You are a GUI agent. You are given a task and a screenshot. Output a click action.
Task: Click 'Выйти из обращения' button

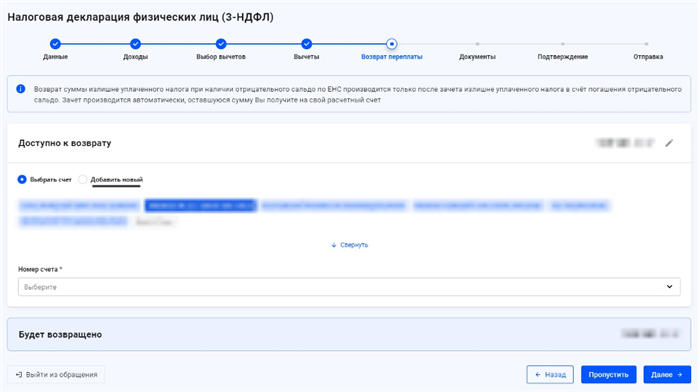click(x=56, y=375)
